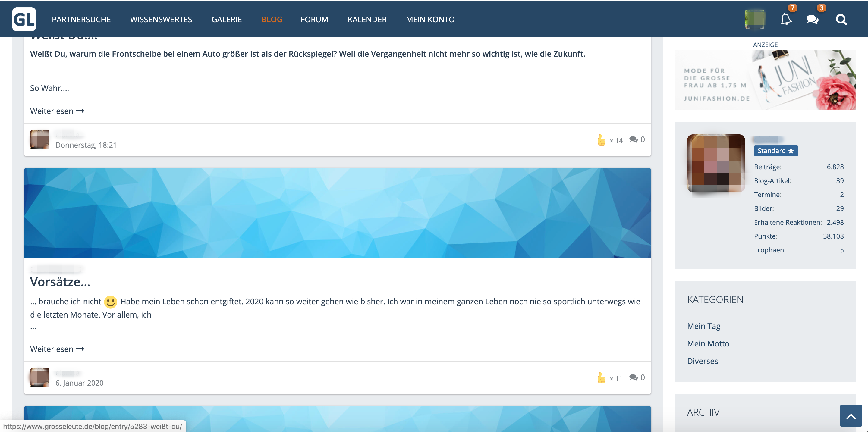Image resolution: width=868 pixels, height=432 pixels.
Task: Click the Bilder count 29
Action: coord(840,208)
